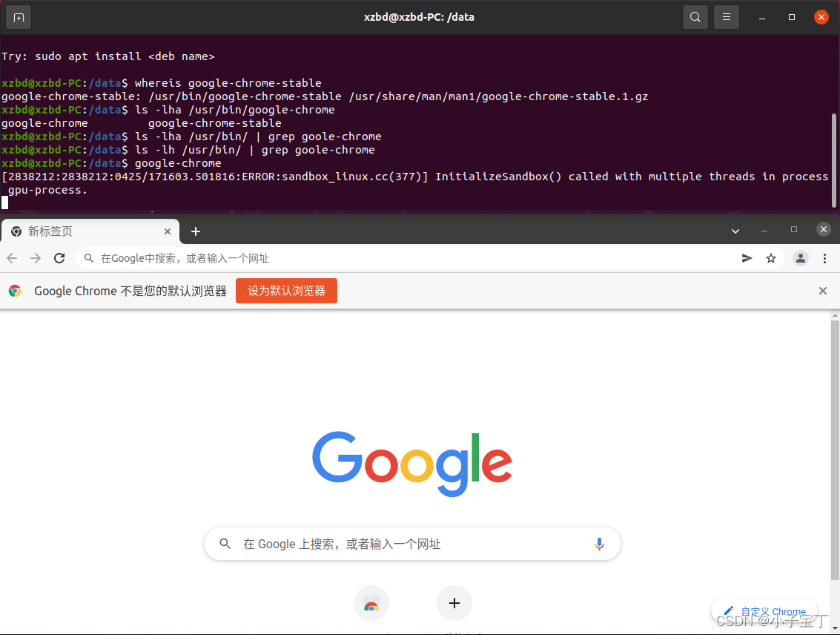Bookmark this page with the star icon

pyautogui.click(x=771, y=258)
